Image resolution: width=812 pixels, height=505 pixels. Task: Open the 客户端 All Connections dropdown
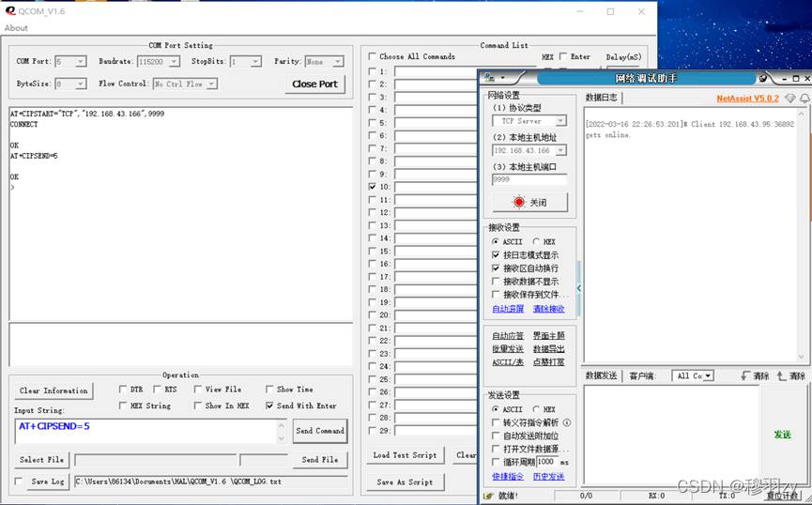[707, 375]
